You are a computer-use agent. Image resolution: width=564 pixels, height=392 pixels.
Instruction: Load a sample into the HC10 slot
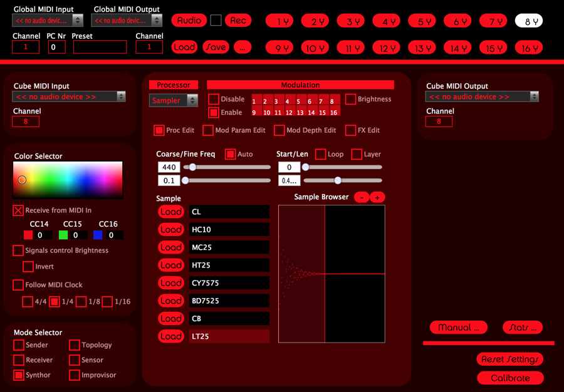point(171,230)
